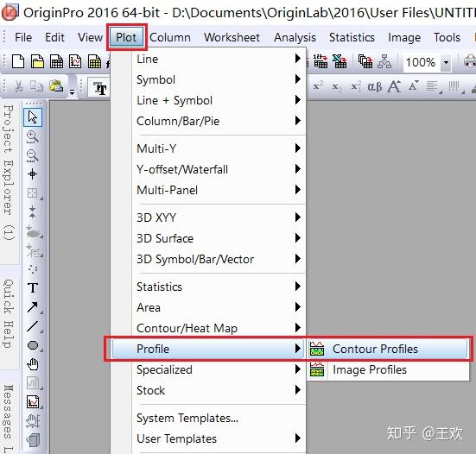Activate the hand Pan tool
The width and height of the screenshot is (476, 454).
coord(33,364)
